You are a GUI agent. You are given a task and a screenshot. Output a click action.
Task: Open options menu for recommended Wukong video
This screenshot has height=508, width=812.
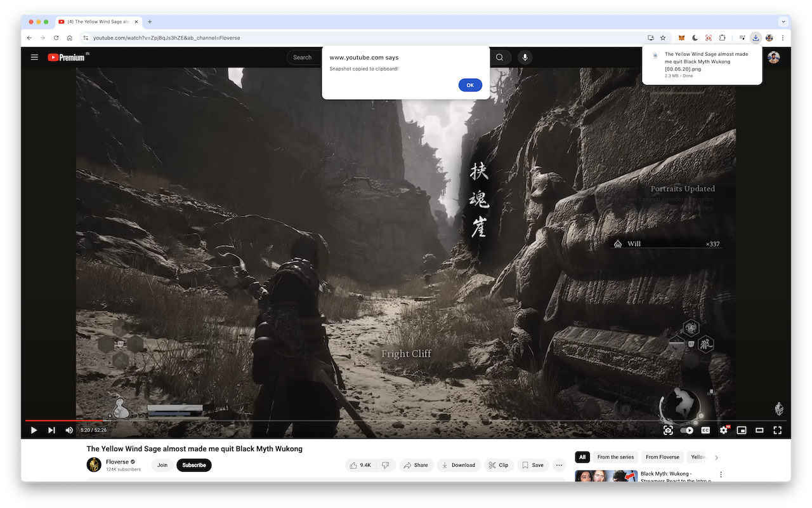point(721,474)
